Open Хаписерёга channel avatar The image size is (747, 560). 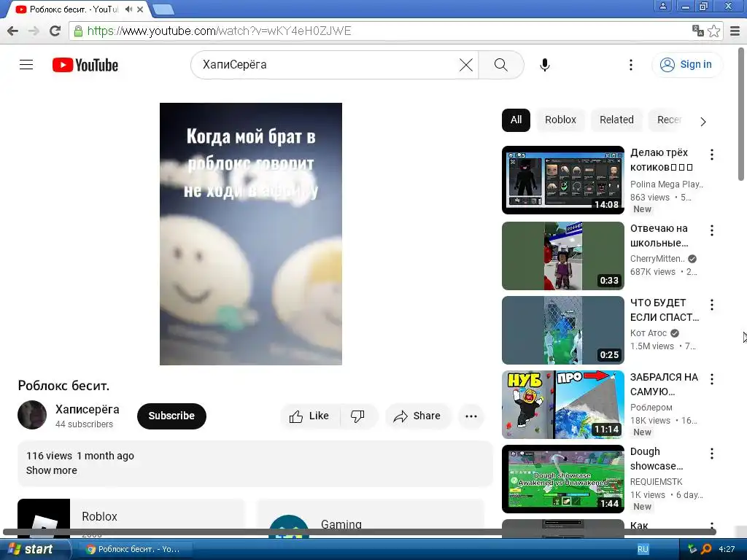point(32,415)
